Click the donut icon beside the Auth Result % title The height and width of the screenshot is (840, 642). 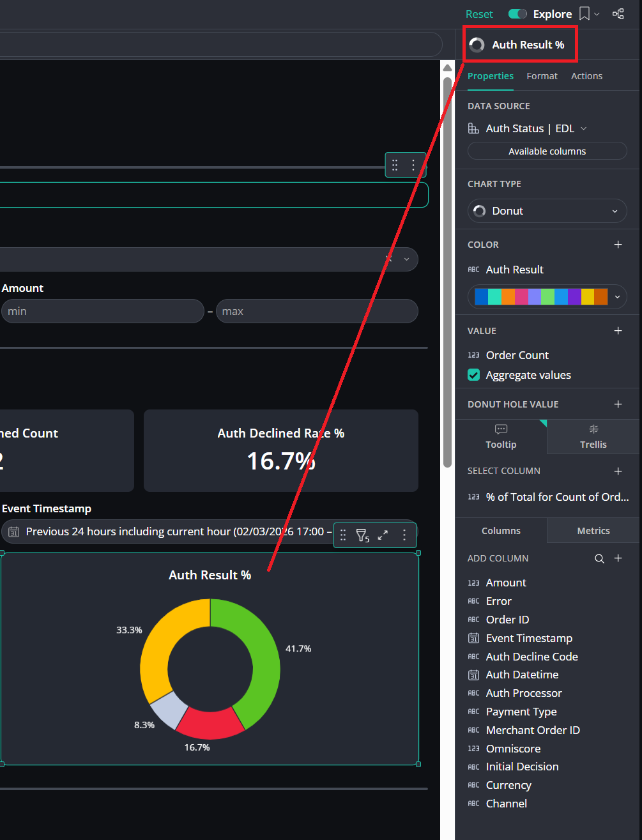(477, 45)
